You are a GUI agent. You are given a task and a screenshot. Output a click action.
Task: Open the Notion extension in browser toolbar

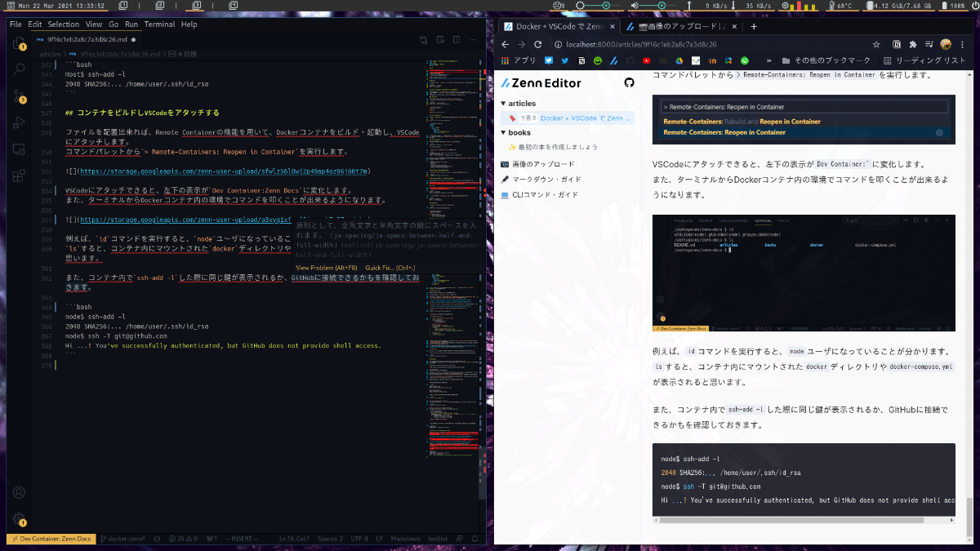[x=897, y=45]
